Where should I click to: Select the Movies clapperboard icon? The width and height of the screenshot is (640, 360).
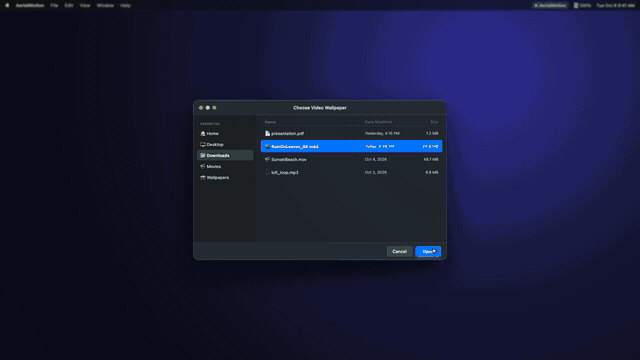click(x=203, y=167)
